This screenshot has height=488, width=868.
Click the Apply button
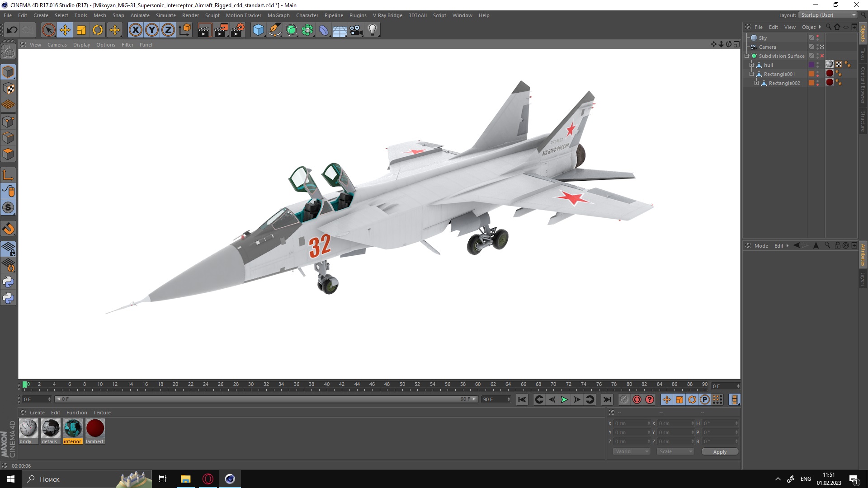[x=720, y=452]
